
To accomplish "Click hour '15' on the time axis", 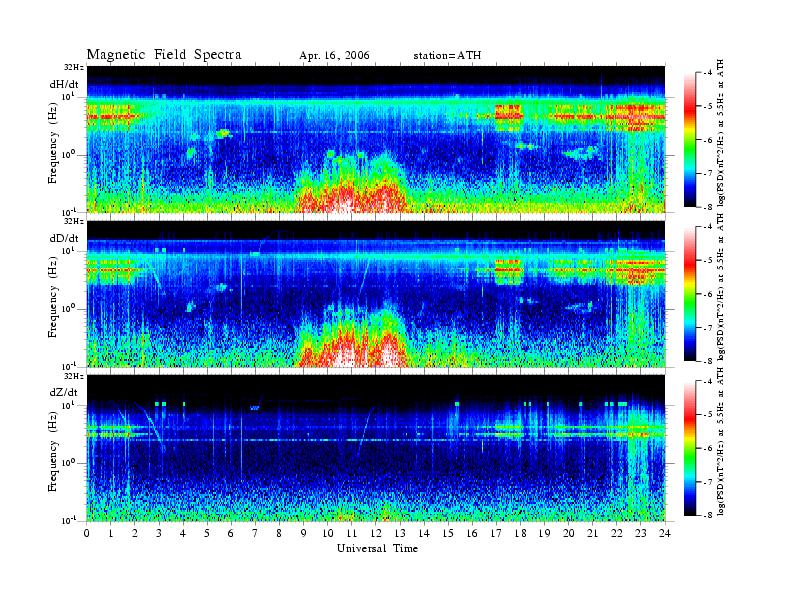I will pyautogui.click(x=448, y=534).
